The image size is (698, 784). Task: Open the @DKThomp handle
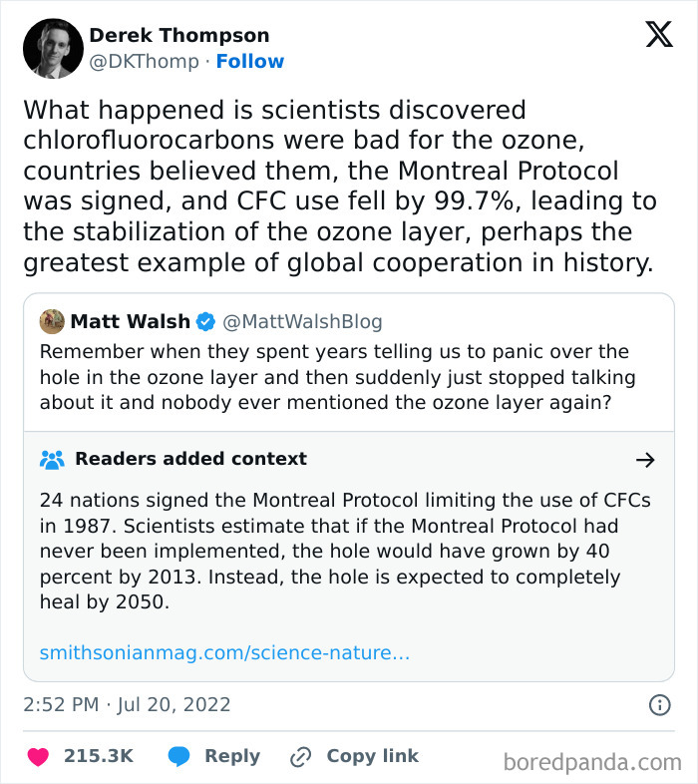(x=143, y=61)
